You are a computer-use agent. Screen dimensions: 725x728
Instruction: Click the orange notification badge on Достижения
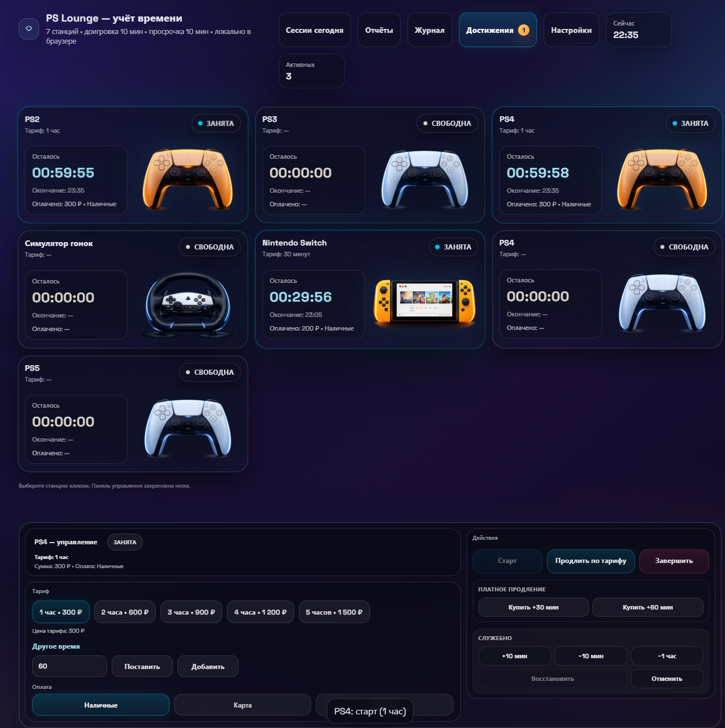(524, 30)
